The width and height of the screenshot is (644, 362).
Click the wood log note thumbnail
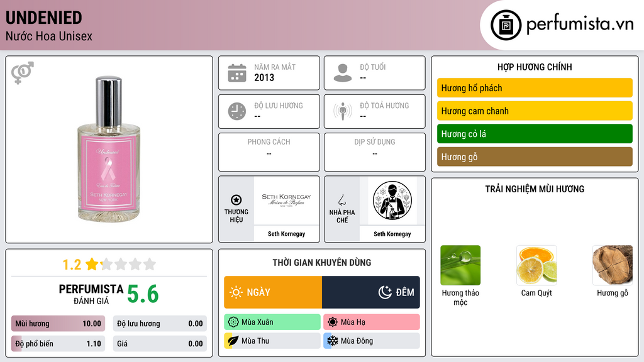[x=613, y=265]
